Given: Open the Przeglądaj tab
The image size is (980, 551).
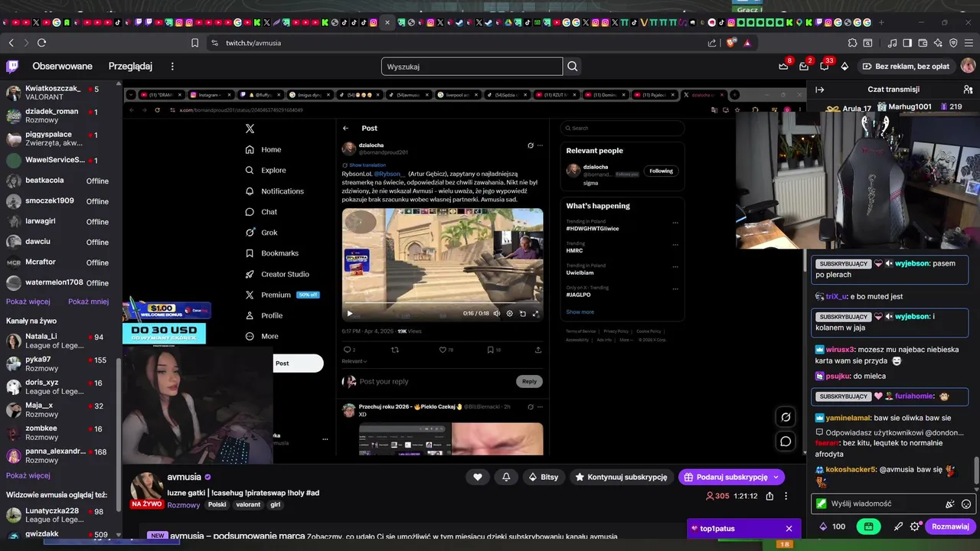Looking at the screenshot, I should pyautogui.click(x=130, y=67).
